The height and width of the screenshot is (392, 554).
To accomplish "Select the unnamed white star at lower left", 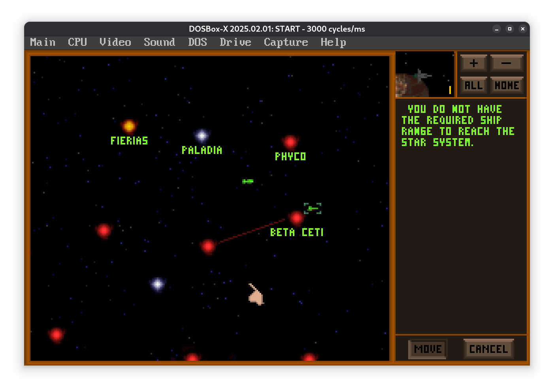I will tap(158, 284).
